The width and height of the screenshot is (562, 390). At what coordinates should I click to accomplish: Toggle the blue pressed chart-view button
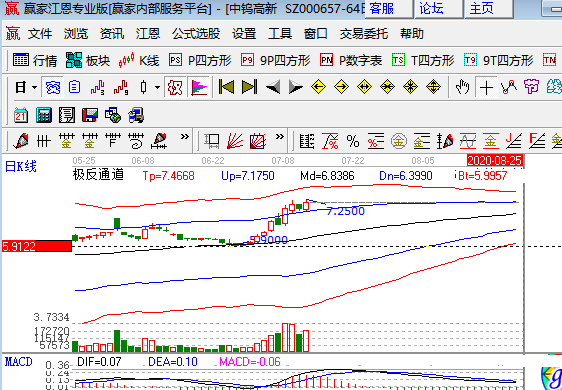point(52,87)
